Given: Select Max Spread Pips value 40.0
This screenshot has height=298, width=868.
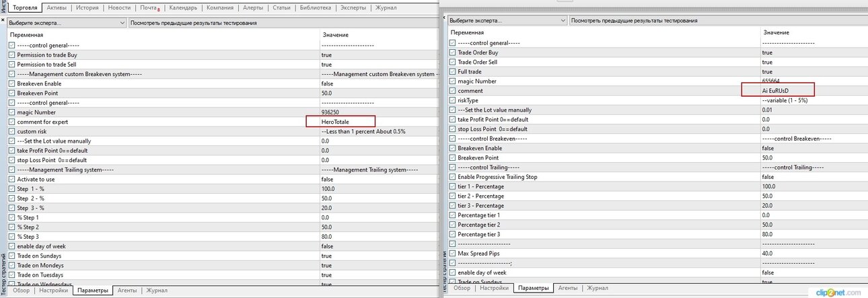Looking at the screenshot, I should [767, 253].
